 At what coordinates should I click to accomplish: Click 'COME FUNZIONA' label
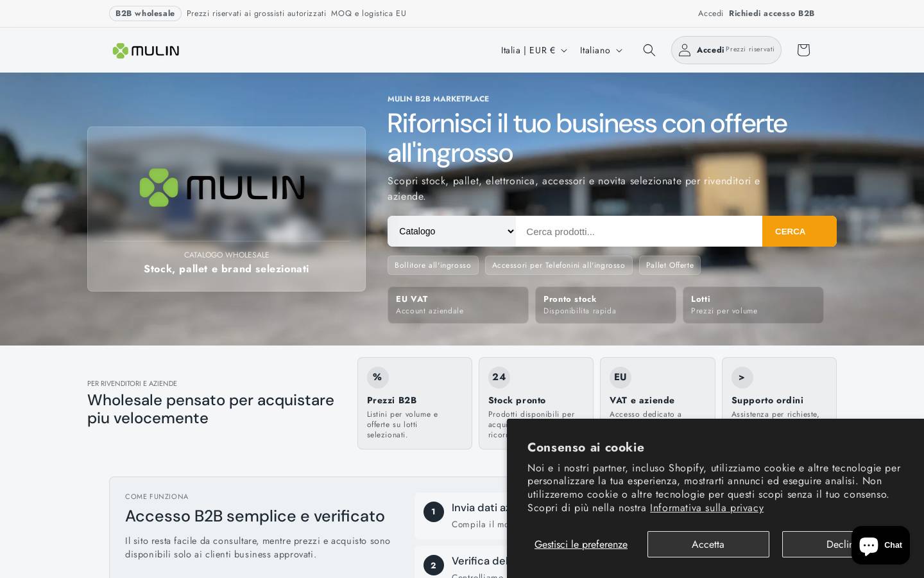click(x=157, y=496)
